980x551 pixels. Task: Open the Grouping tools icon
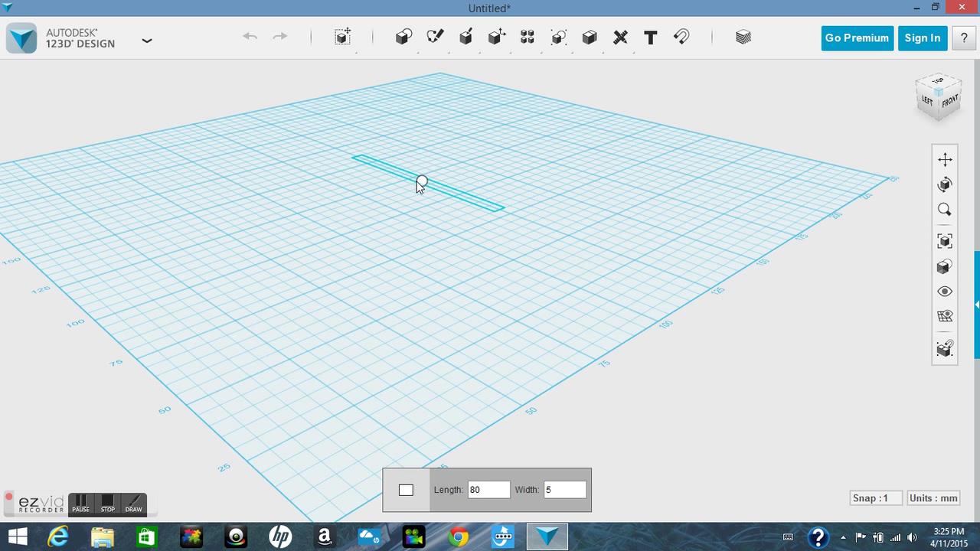(x=559, y=37)
